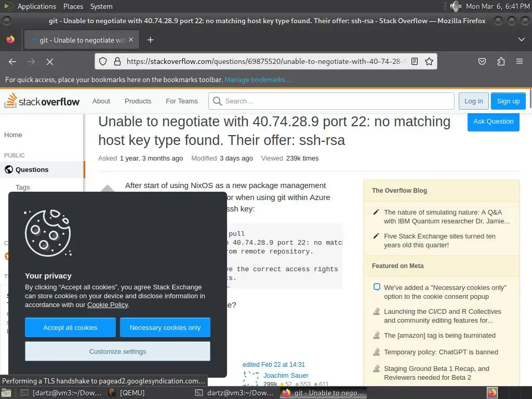Click Joachim Sauer's avatar image

tap(251, 378)
